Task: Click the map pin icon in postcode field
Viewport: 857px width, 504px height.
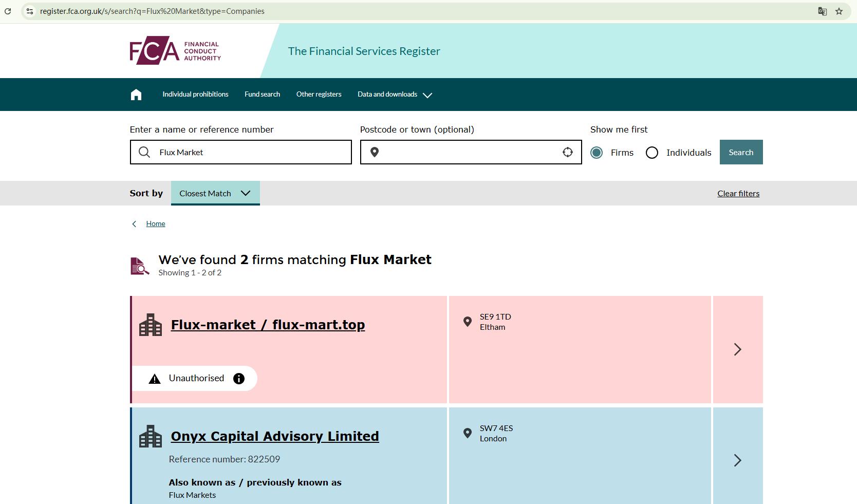Action: 375,152
